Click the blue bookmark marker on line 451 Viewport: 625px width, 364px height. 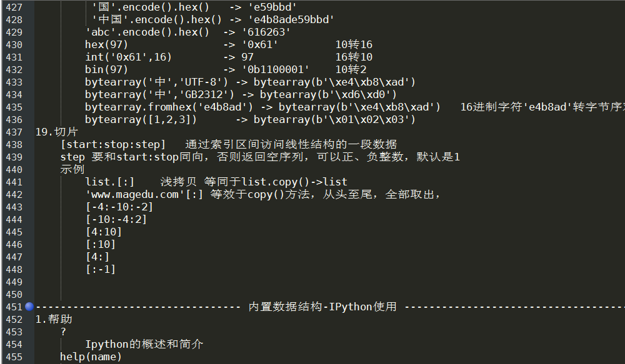coord(29,307)
